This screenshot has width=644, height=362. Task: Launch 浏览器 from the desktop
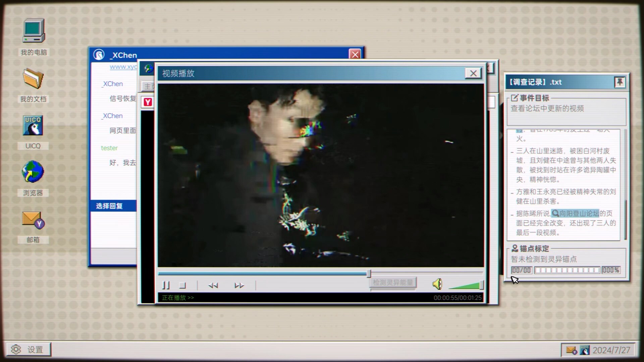click(33, 172)
